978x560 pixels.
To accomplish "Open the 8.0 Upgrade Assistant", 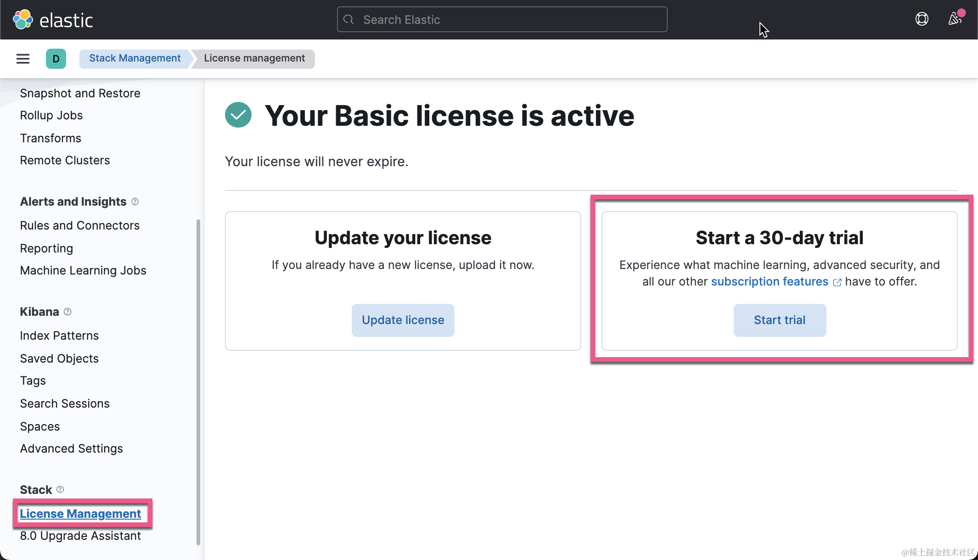I will point(80,536).
